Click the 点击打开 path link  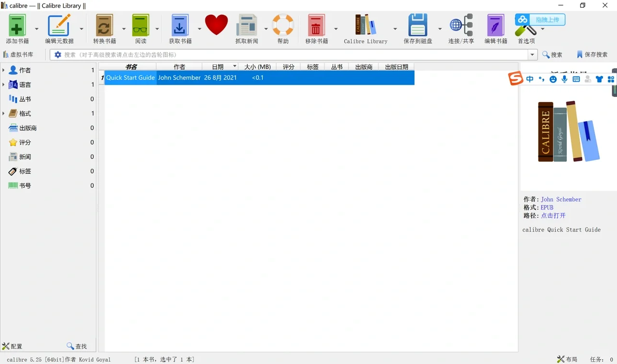pos(553,216)
